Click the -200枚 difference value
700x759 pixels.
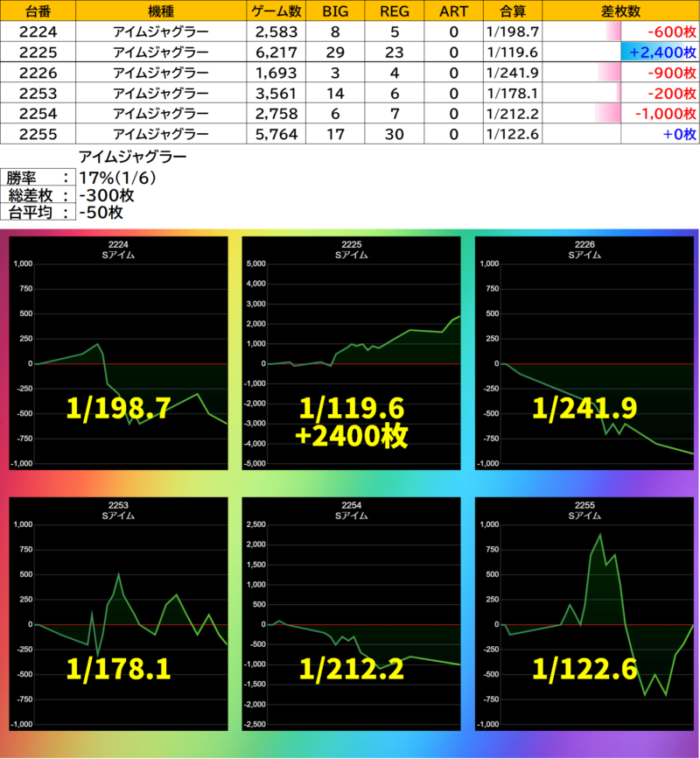[x=672, y=94]
